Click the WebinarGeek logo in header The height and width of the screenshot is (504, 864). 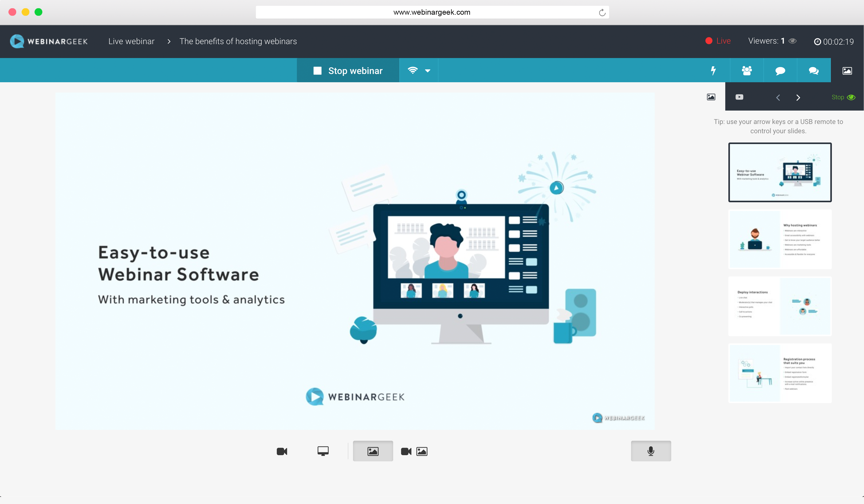(49, 41)
